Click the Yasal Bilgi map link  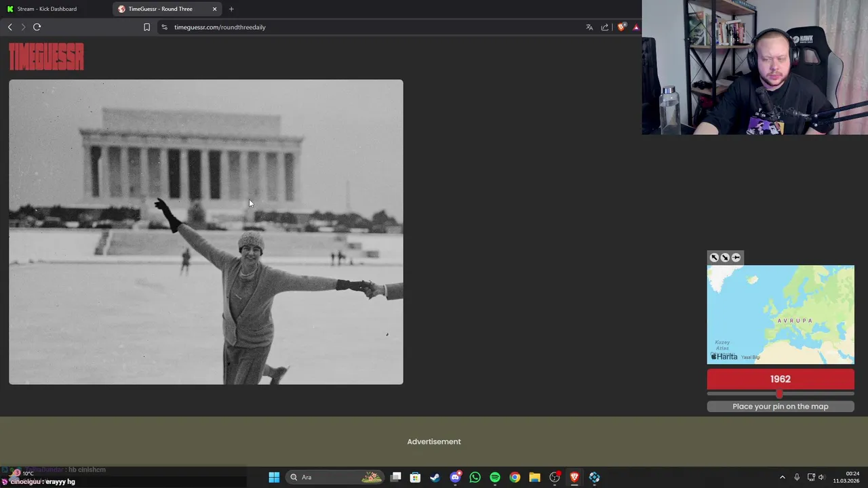pos(751,357)
